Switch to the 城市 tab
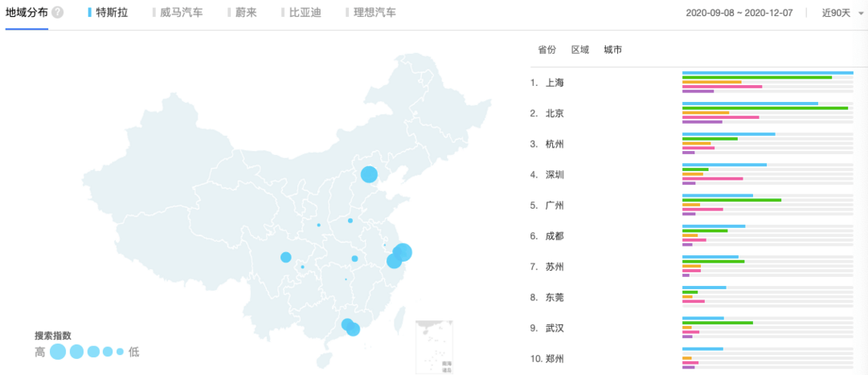The height and width of the screenshot is (375, 868). (612, 50)
